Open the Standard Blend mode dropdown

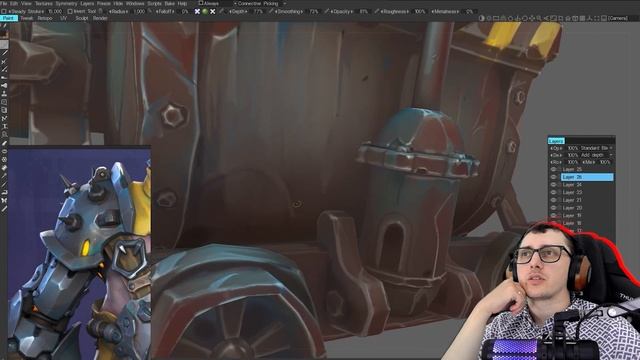pyautogui.click(x=596, y=148)
